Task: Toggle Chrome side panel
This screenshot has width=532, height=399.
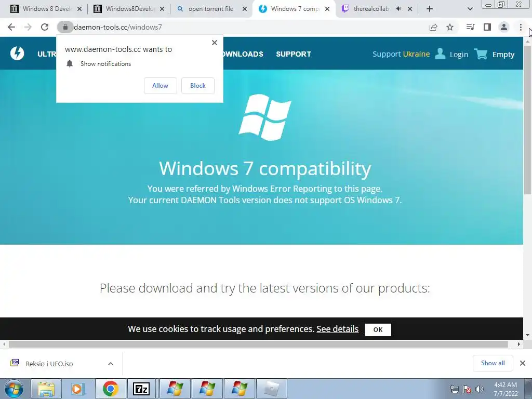Action: point(487,27)
